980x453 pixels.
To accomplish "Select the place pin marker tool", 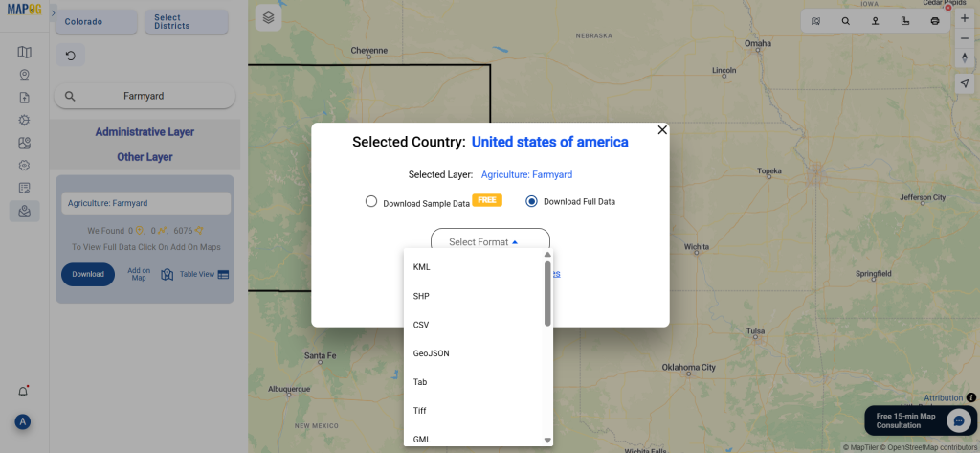I will coord(875,21).
